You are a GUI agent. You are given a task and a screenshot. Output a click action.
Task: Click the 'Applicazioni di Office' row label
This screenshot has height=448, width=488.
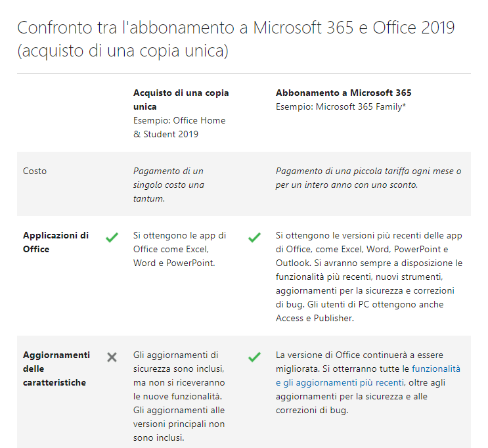[56, 242]
